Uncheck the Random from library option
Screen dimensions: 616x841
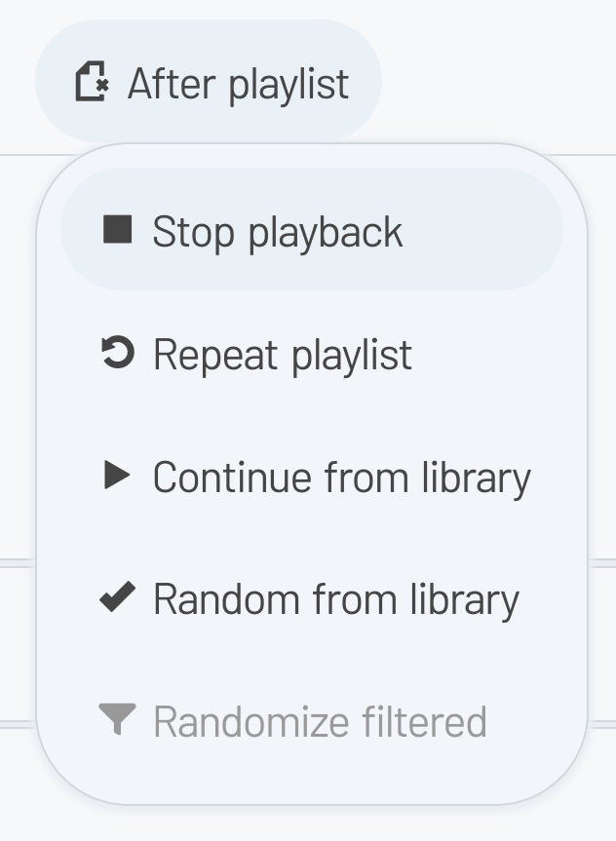[312, 597]
